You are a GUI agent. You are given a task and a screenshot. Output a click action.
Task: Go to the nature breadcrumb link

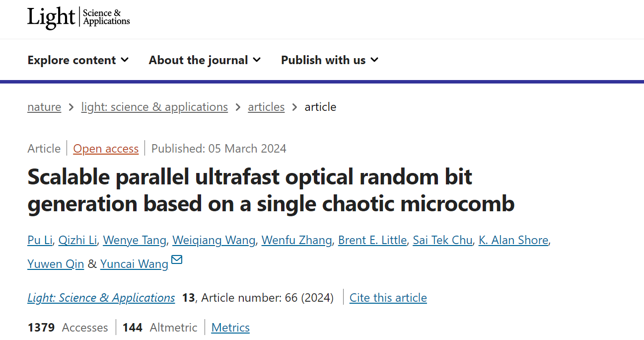coord(44,107)
